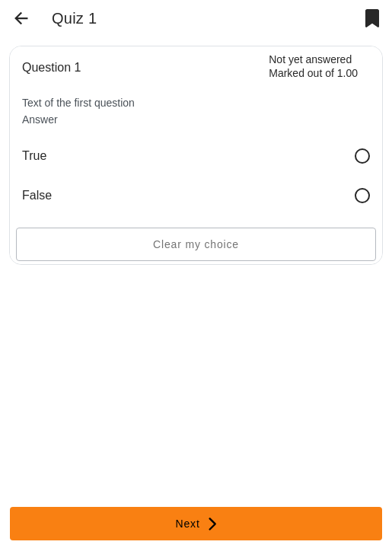Open the bookmark icon in the header

tap(372, 18)
